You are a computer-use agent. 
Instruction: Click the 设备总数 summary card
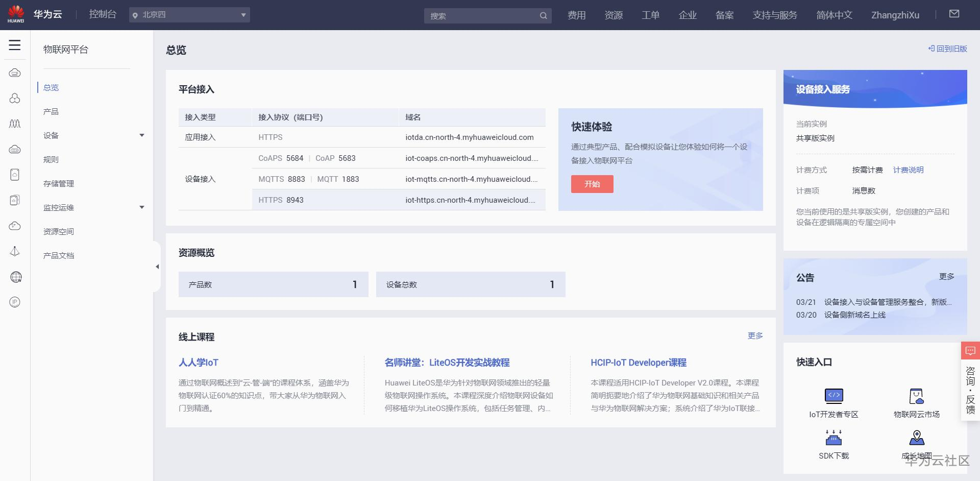(x=471, y=284)
